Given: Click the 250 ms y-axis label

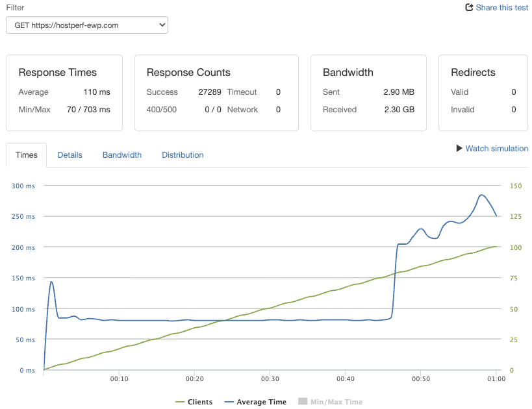Looking at the screenshot, I should point(23,216).
